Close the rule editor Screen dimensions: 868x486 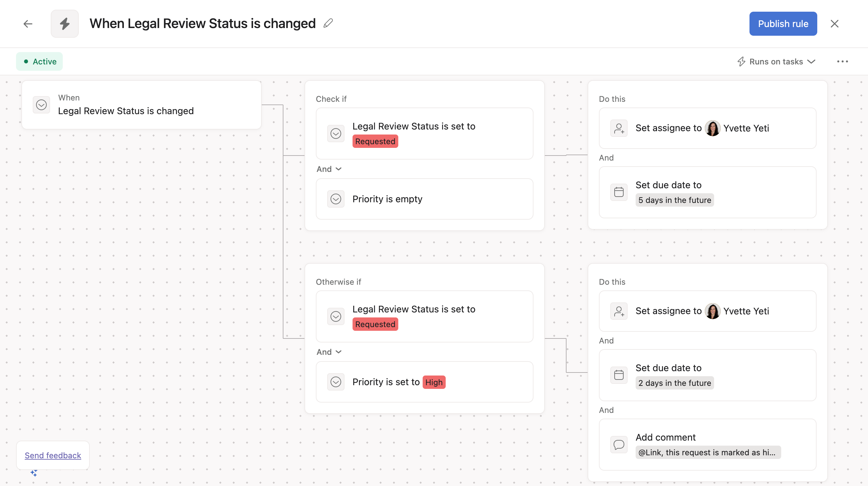[x=834, y=24]
